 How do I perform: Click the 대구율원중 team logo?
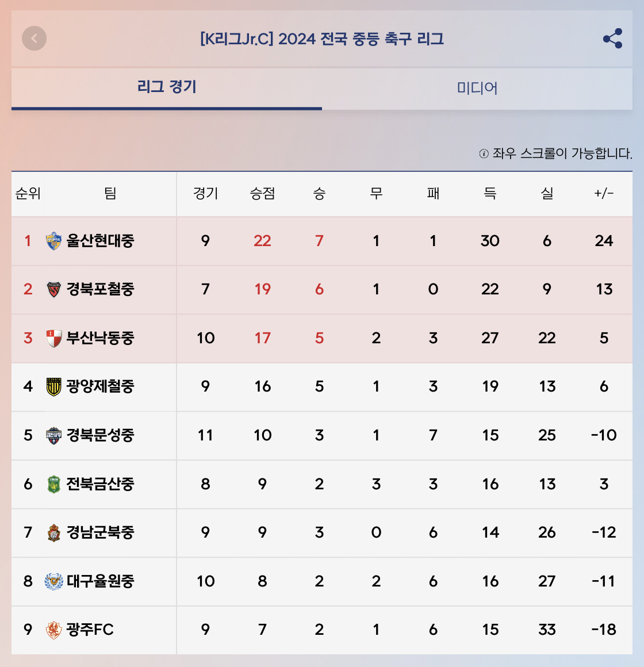[x=53, y=581]
